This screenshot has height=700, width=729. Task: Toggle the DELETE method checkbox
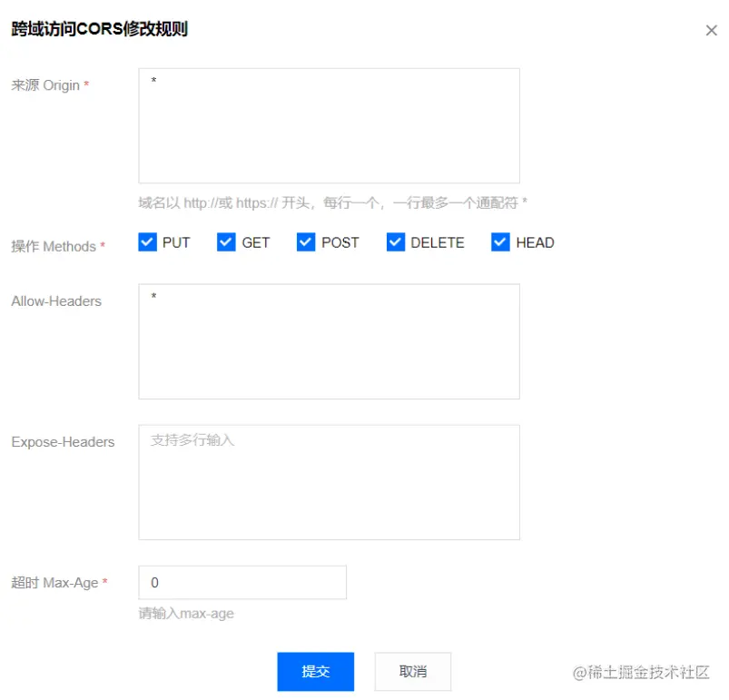tap(396, 242)
